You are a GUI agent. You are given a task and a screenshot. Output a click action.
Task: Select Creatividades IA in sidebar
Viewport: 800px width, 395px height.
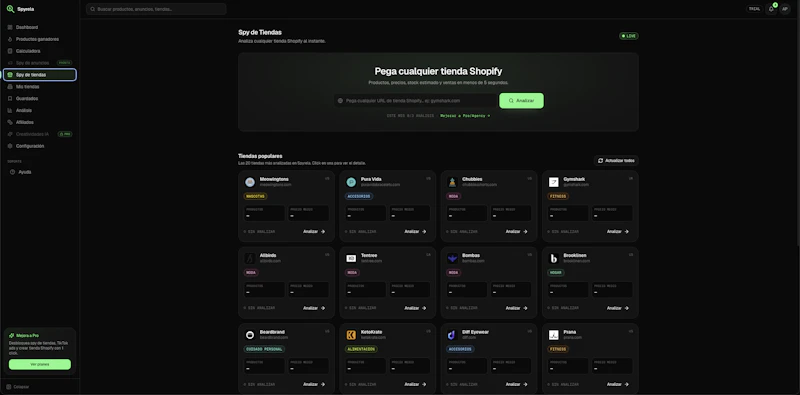tap(40, 134)
